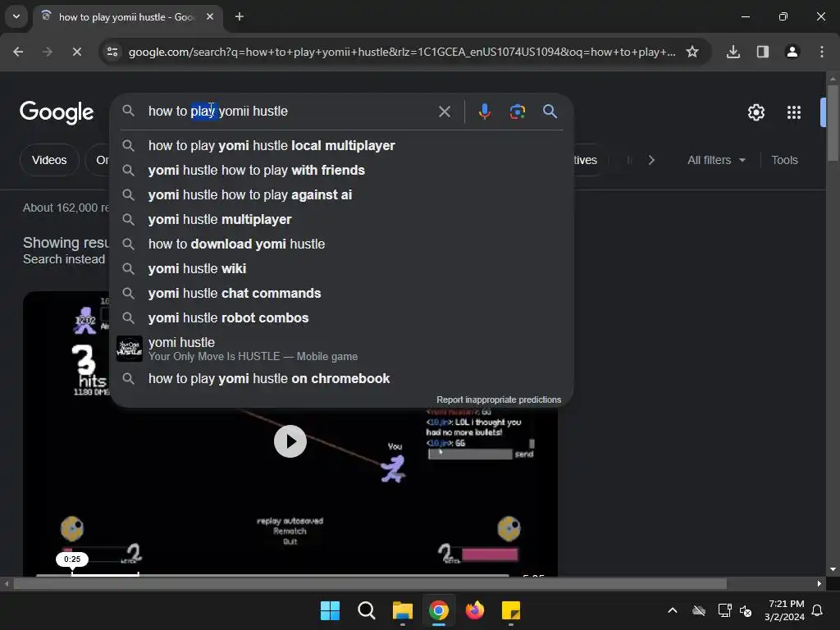
Task: Open Google quick settings gear
Action: pos(756,112)
